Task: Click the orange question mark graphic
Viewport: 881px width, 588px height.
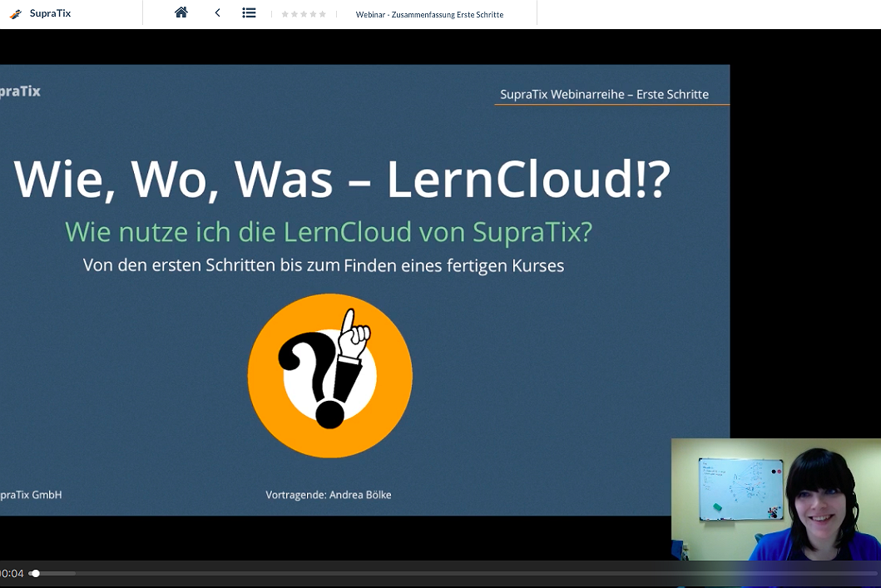Action: point(329,375)
